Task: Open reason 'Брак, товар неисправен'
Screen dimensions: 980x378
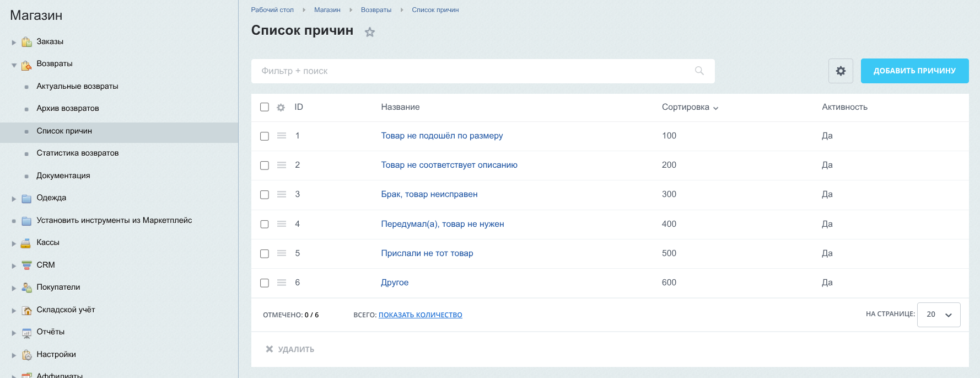Action: tap(429, 194)
